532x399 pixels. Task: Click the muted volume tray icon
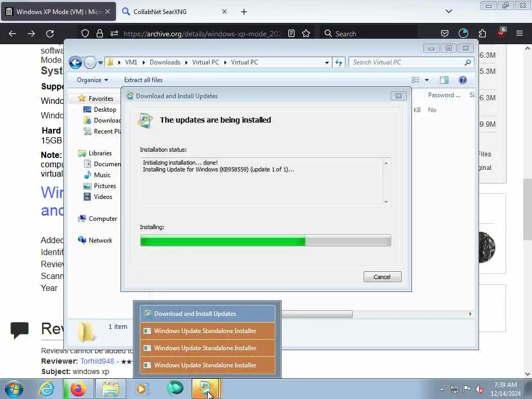pyautogui.click(x=480, y=390)
